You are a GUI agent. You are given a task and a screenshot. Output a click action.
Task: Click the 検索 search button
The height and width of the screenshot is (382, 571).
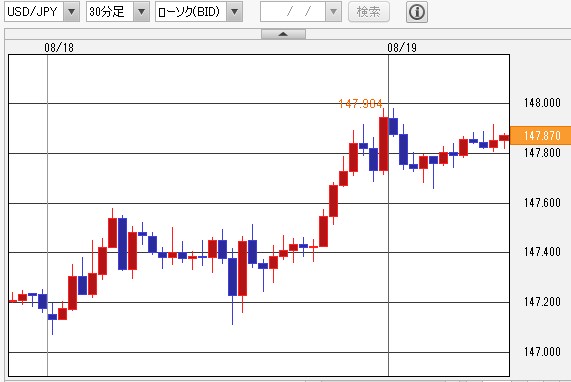pos(369,12)
